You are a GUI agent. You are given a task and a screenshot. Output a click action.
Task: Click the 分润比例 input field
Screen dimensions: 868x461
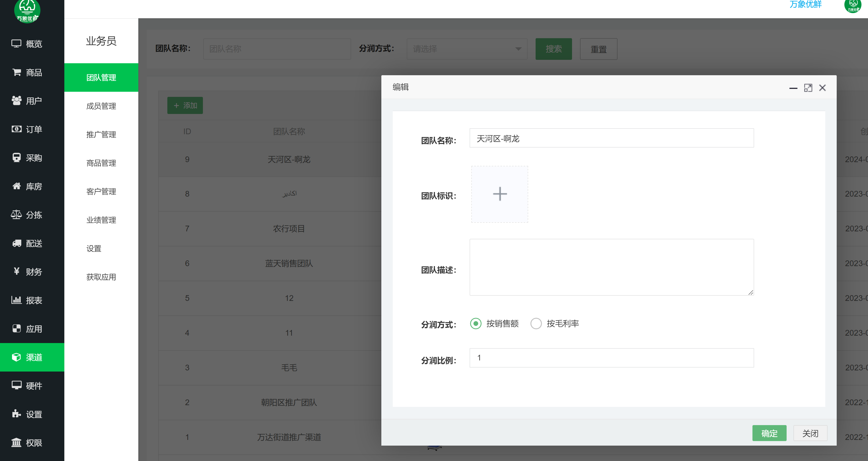coord(611,358)
